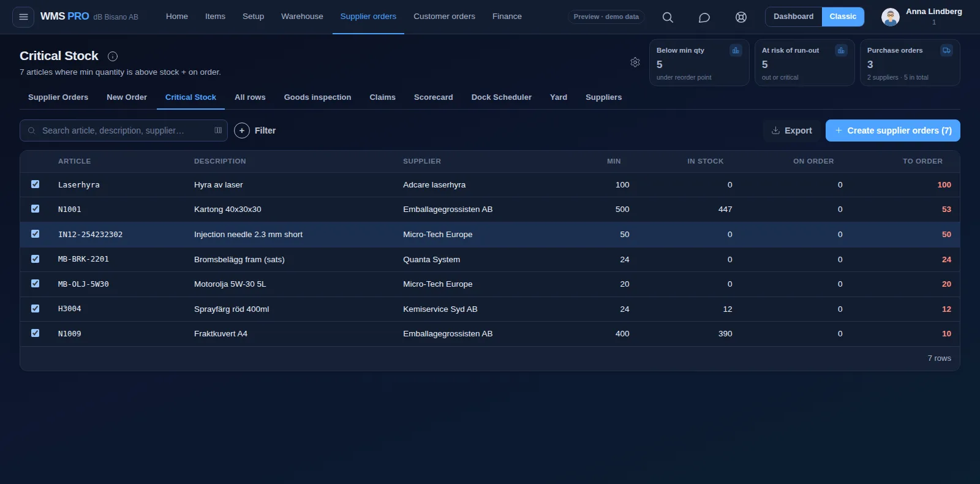Click the search article input field

(x=124, y=130)
